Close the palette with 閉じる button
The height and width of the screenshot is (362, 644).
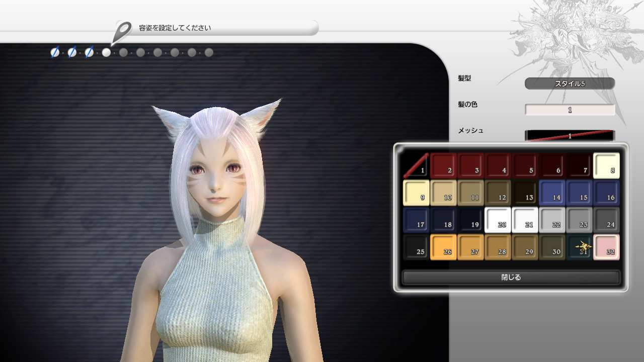point(511,278)
